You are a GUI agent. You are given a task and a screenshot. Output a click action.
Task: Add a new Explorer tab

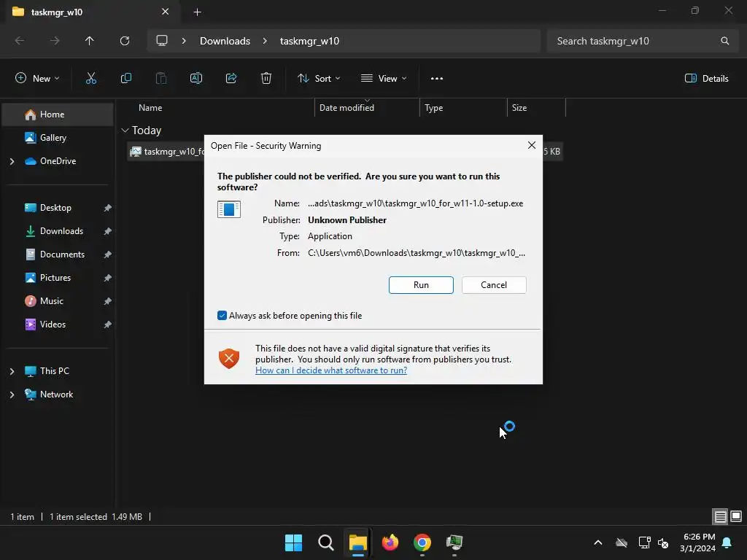(197, 12)
